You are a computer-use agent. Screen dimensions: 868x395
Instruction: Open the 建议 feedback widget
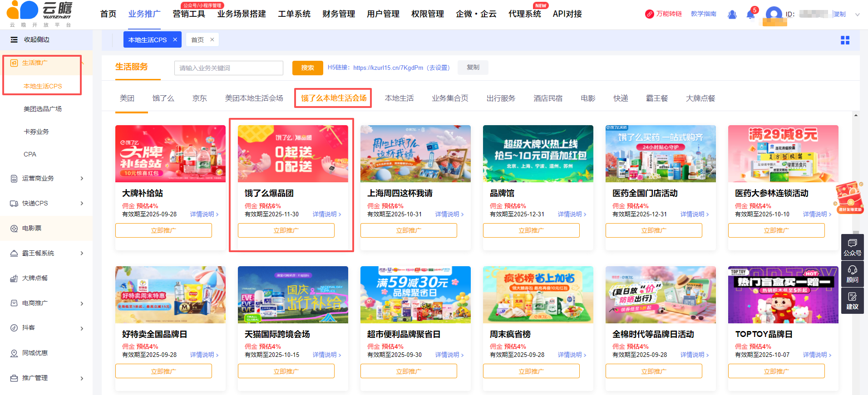852,301
